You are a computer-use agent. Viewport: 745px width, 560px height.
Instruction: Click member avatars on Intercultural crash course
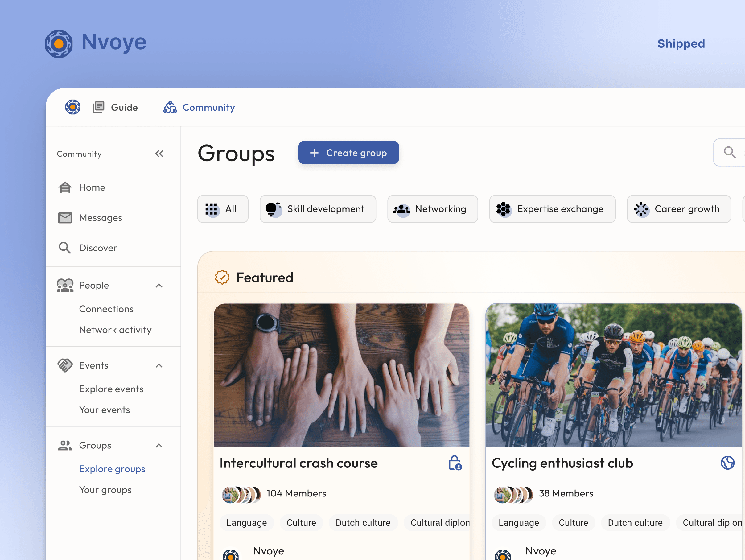coord(241,494)
